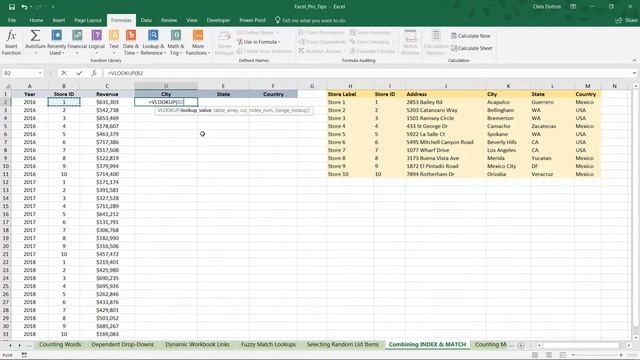Open Recently Used functions
The height and width of the screenshot is (360, 640).
point(56,42)
